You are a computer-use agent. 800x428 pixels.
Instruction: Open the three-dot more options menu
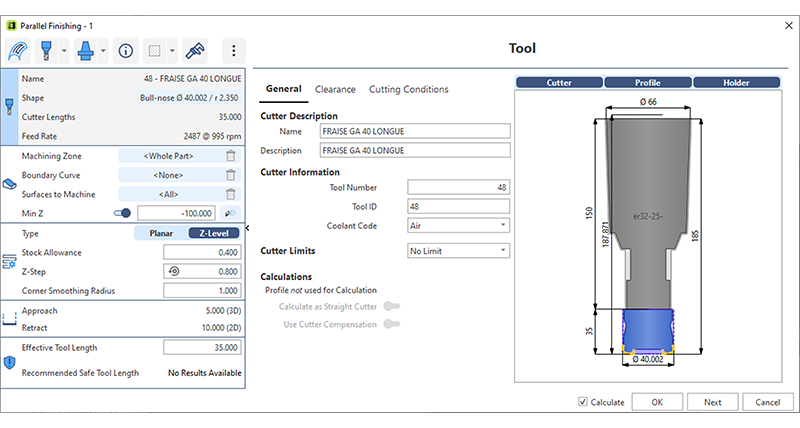pyautogui.click(x=233, y=50)
